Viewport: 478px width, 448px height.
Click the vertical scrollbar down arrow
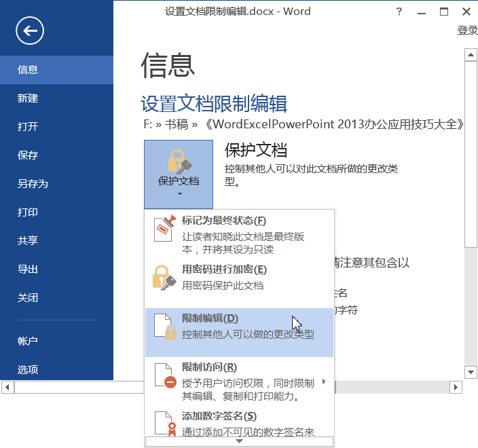pos(471,372)
